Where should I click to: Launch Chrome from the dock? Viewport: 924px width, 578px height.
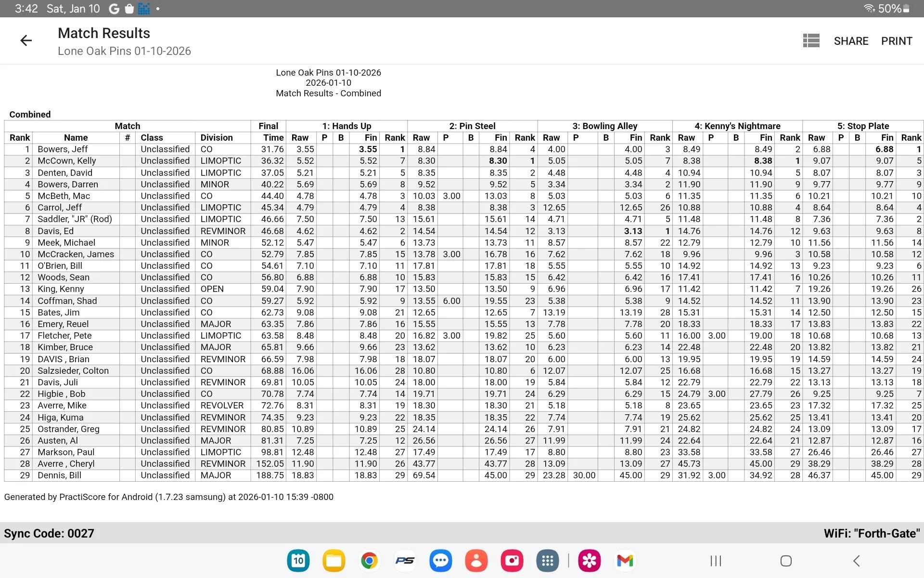[x=369, y=561]
